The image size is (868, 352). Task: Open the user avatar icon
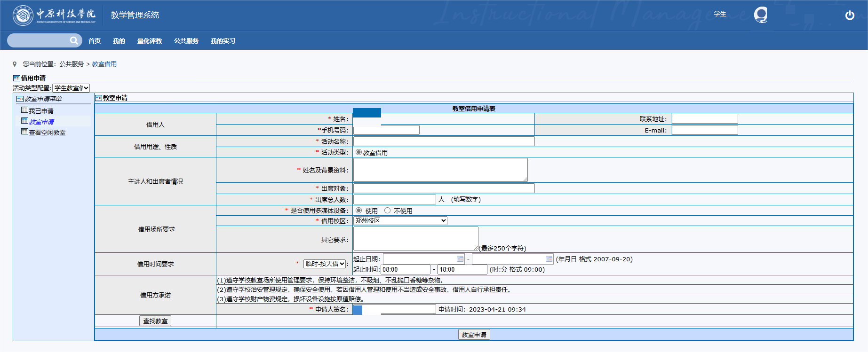760,15
